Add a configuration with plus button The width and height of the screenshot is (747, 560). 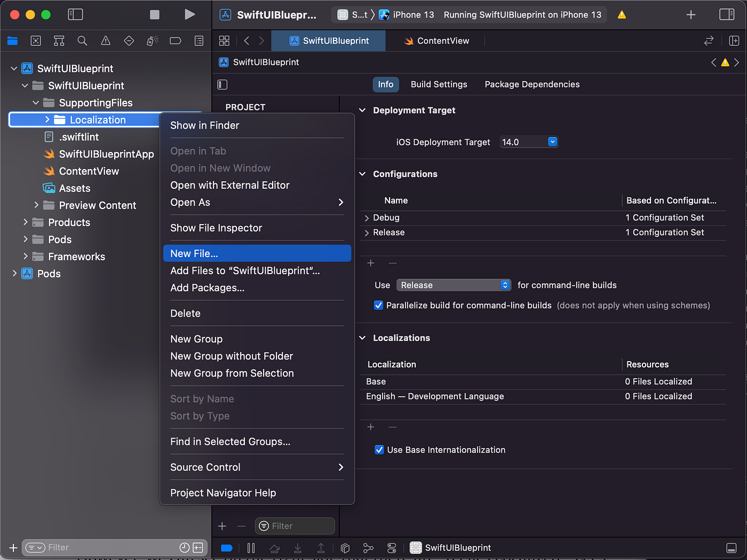pos(371,263)
